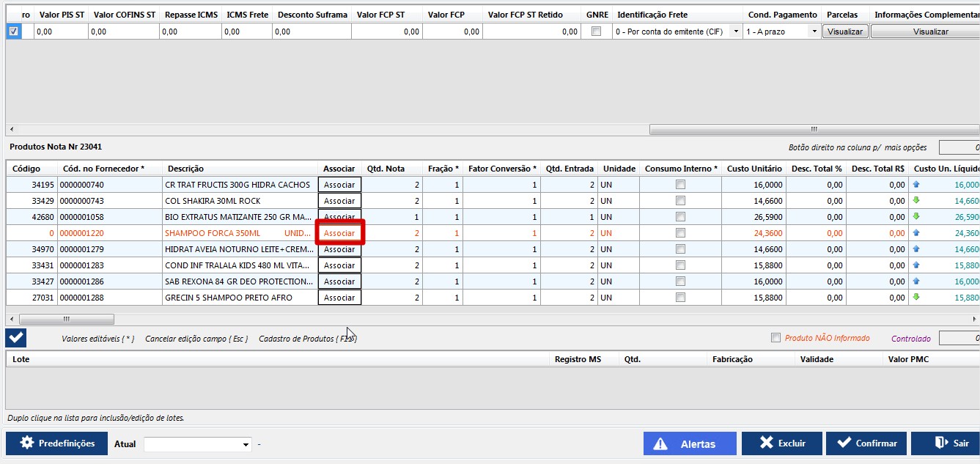Viewport: 980px width, 464px height.
Task: Enable the Produto NÃO Informado checkbox
Action: click(x=775, y=338)
